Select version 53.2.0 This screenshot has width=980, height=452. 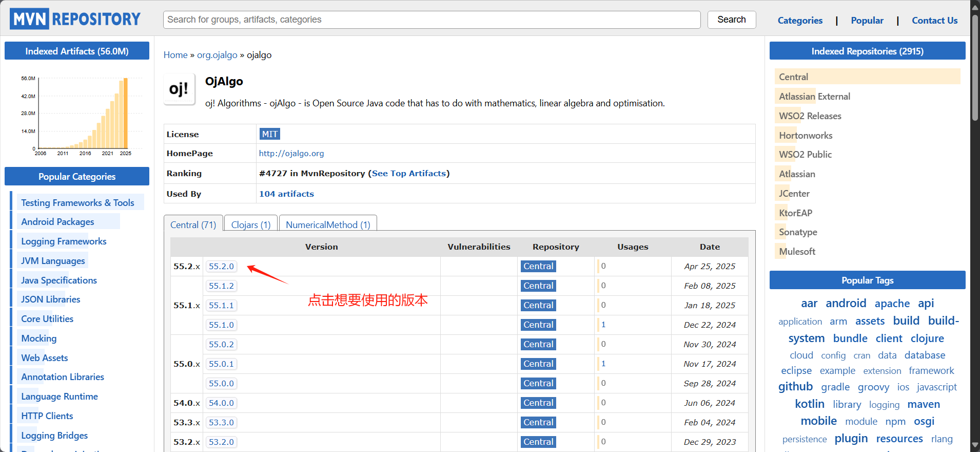point(221,442)
